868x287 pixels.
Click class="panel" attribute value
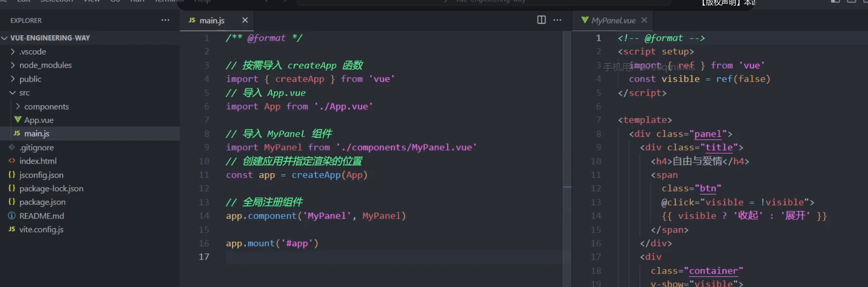point(708,134)
